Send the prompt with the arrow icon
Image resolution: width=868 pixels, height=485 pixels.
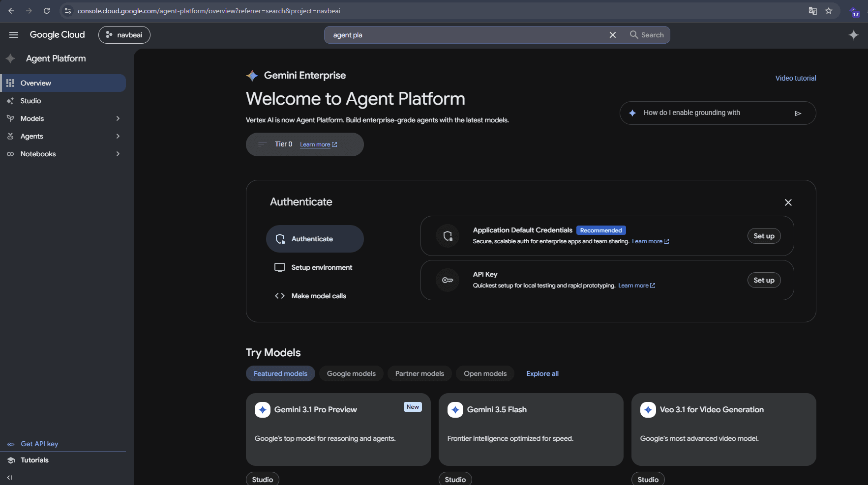pyautogui.click(x=798, y=114)
